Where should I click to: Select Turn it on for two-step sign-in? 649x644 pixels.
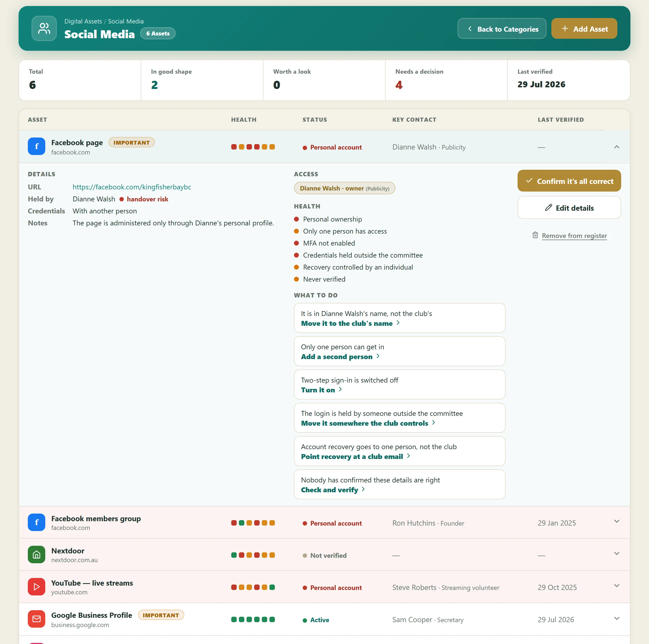click(322, 390)
